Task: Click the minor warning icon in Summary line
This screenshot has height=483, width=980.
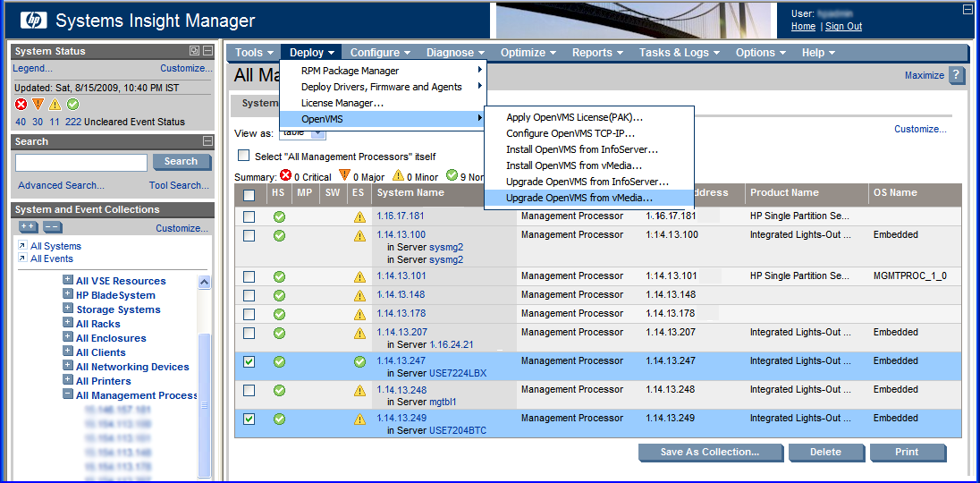Action: [x=398, y=175]
